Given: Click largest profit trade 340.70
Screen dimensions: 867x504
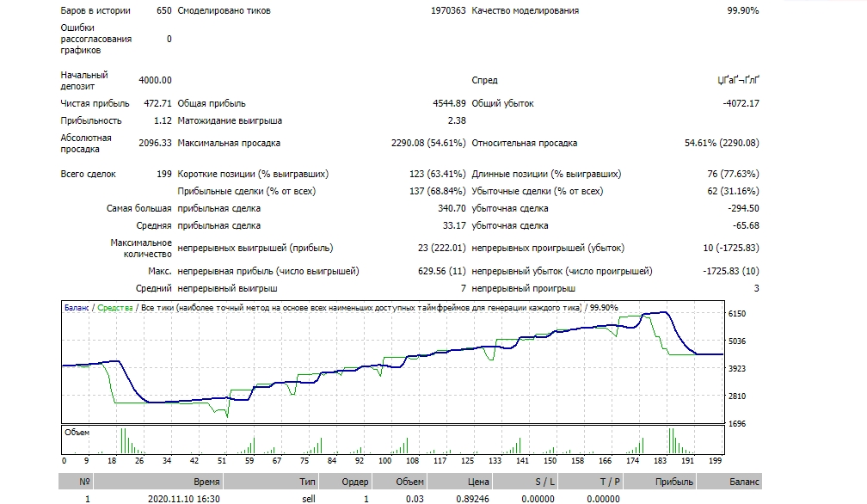Looking at the screenshot, I should (x=452, y=208).
